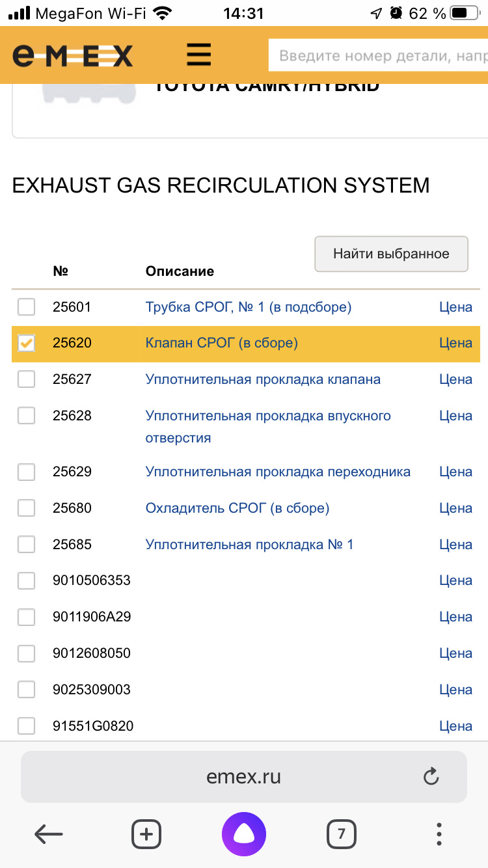Image resolution: width=488 pixels, height=868 pixels.
Task: Check the box for part 25601
Action: (26, 306)
